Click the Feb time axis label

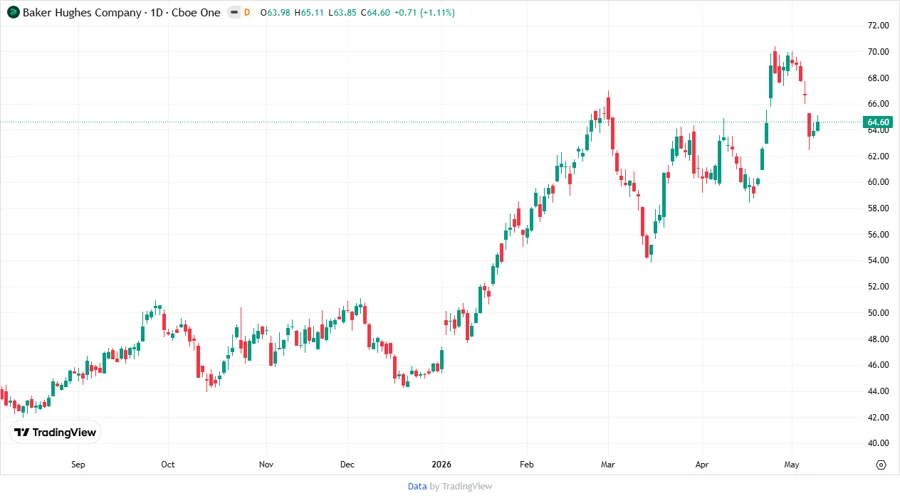(526, 464)
